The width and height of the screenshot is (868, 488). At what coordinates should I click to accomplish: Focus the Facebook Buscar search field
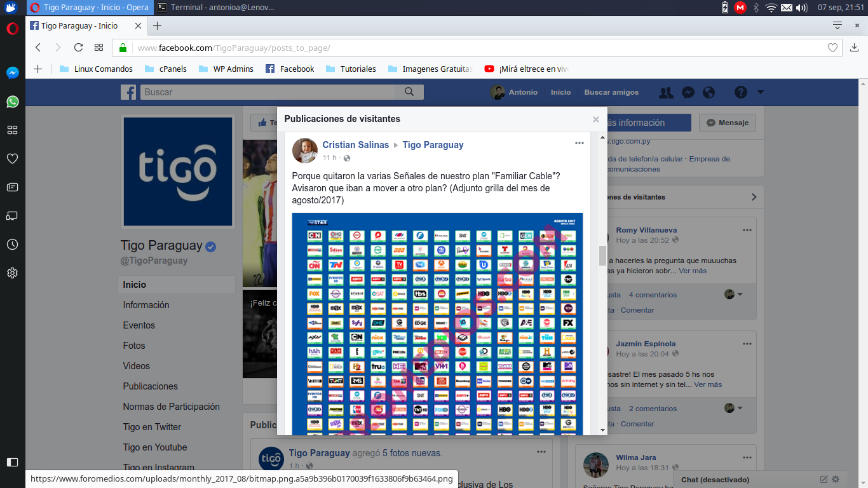coord(268,92)
